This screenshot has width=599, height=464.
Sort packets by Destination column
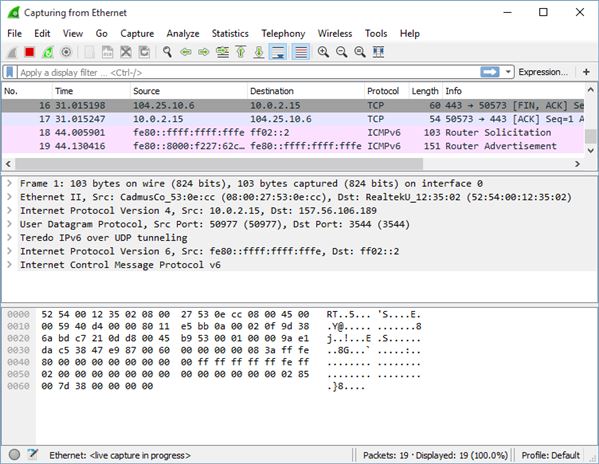[306, 91]
